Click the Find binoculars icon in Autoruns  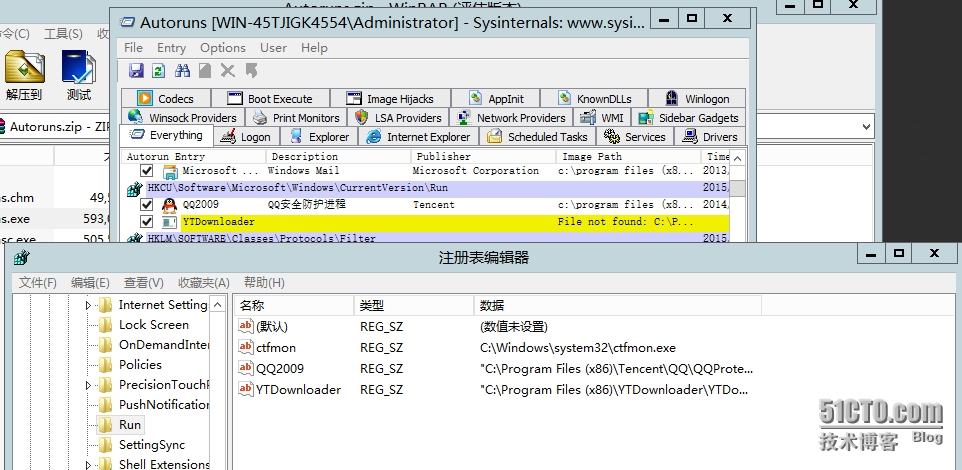(x=182, y=71)
